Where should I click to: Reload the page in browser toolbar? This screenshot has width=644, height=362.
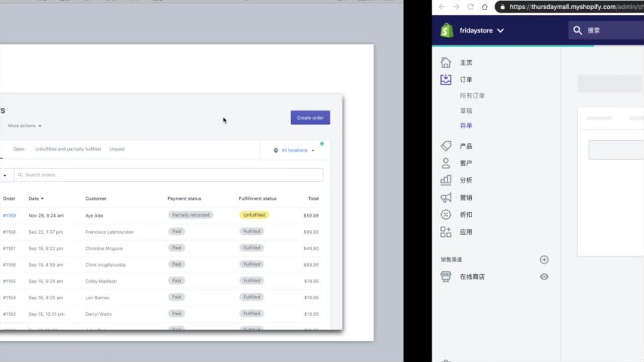(x=470, y=7)
